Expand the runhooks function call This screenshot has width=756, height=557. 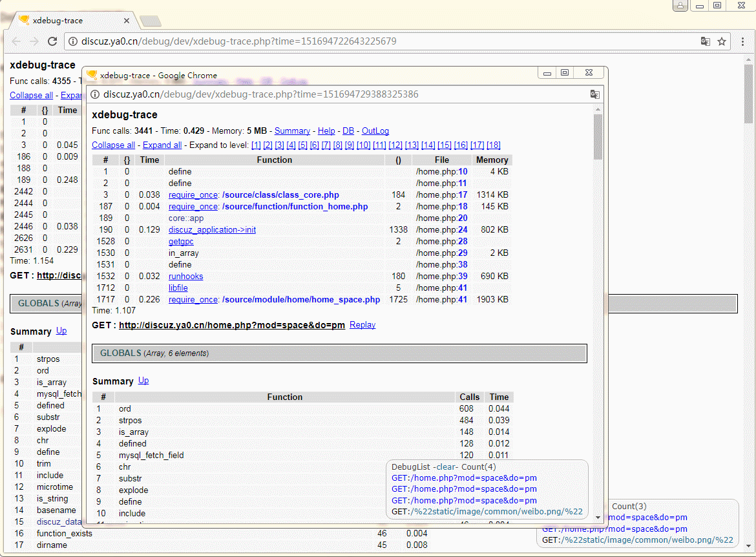pyautogui.click(x=185, y=277)
